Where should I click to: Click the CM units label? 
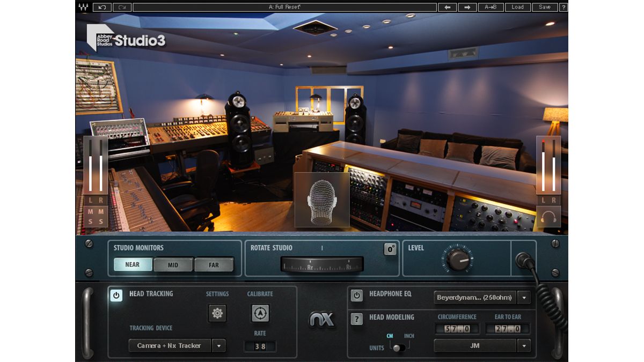(390, 336)
